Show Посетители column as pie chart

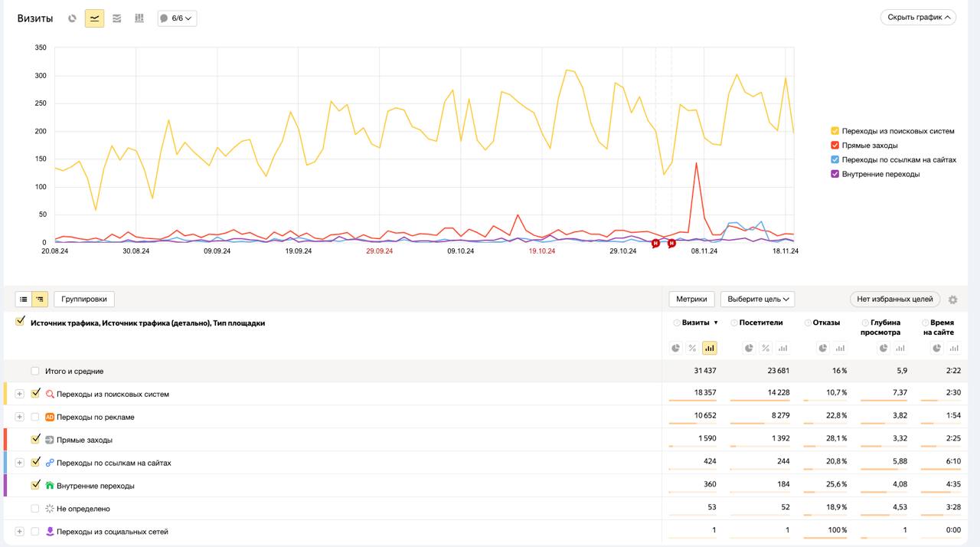748,348
